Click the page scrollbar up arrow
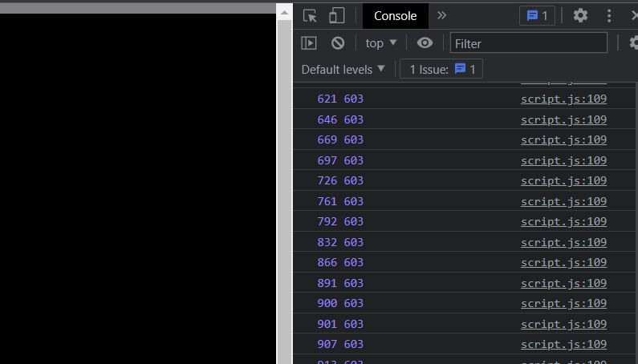This screenshot has height=364, width=638. [x=284, y=12]
